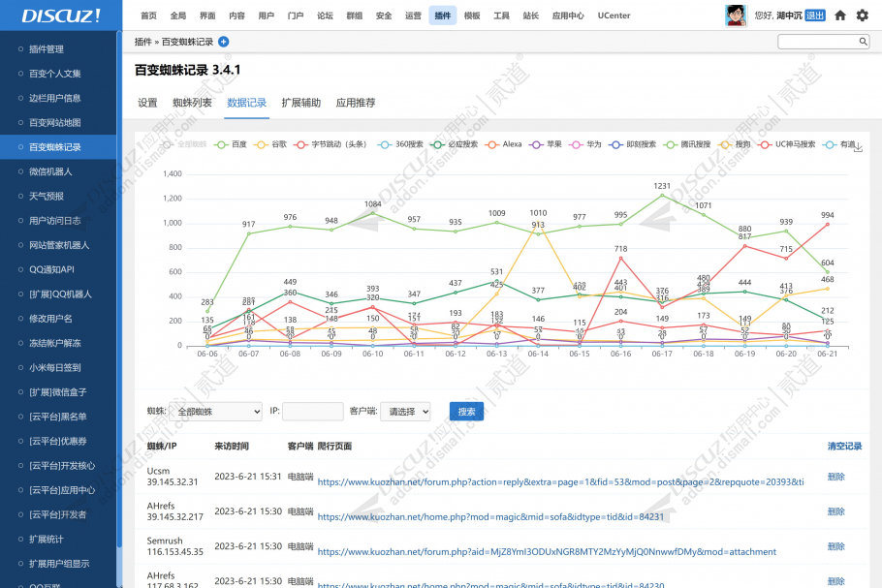Open 用户访问日志 in the sidebar
This screenshot has height=588, width=882.
(x=55, y=221)
